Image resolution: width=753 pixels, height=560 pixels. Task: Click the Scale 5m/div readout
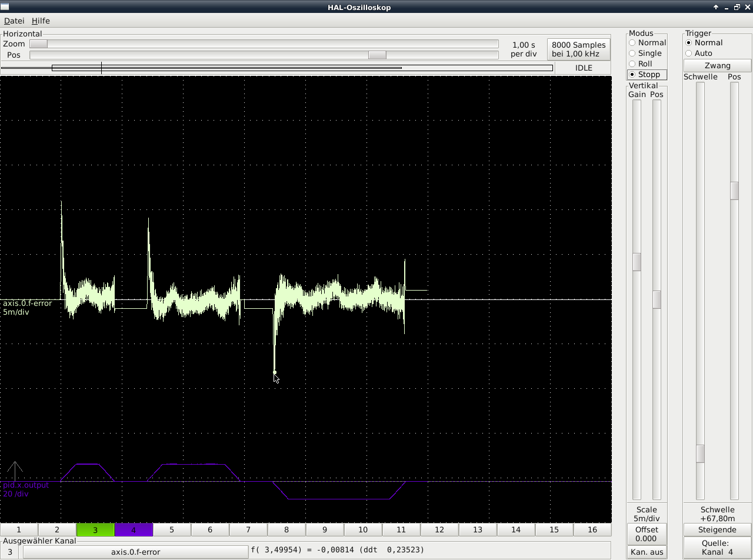click(x=646, y=514)
